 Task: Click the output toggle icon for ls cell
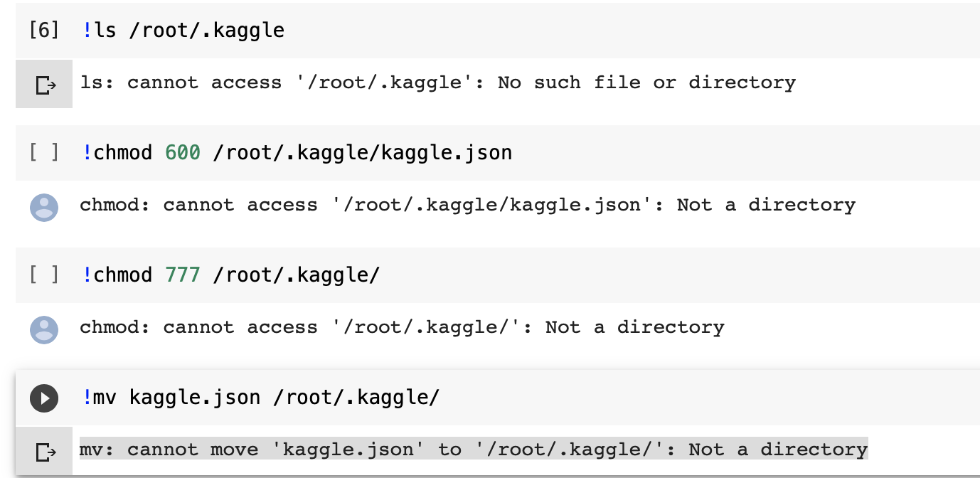44,85
